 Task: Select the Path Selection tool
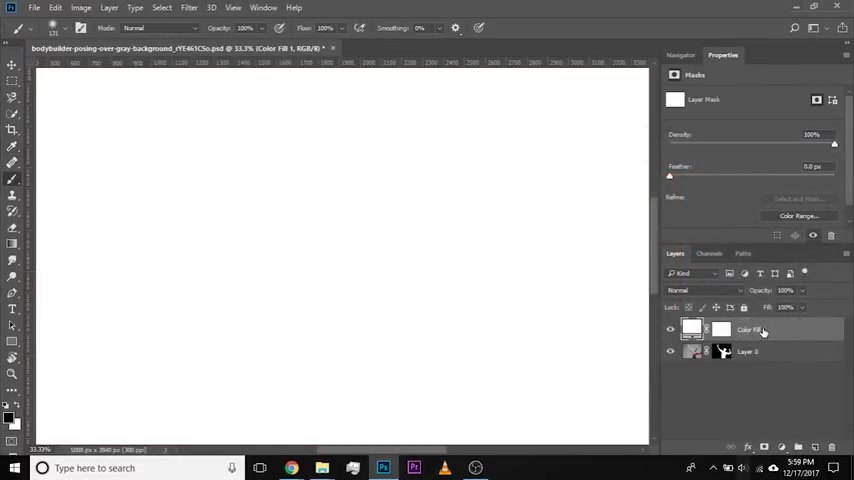click(x=11, y=325)
